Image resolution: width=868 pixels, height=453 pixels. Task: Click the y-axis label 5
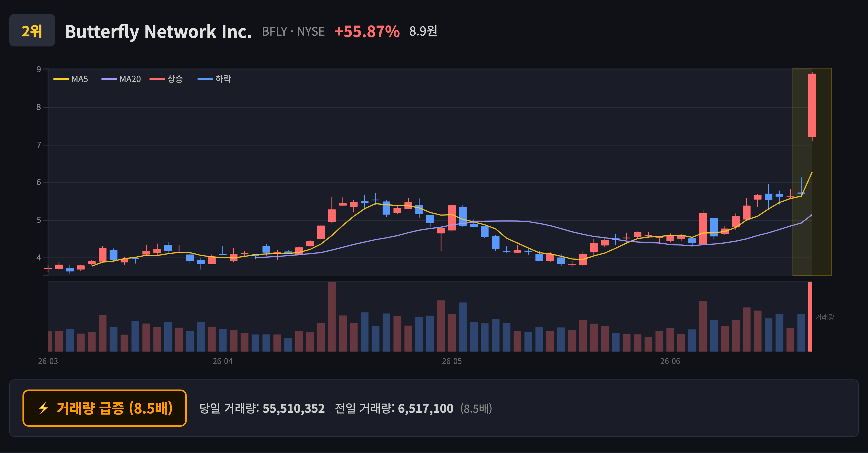click(39, 220)
